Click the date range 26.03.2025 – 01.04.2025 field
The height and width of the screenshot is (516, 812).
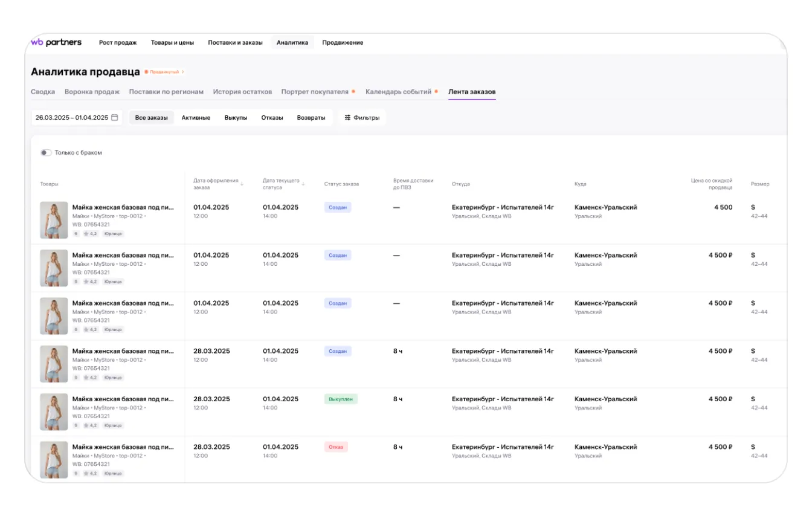[x=71, y=118]
